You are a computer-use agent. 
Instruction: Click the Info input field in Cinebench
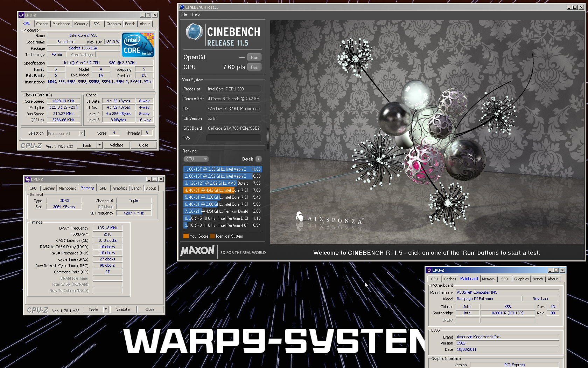pos(233,138)
